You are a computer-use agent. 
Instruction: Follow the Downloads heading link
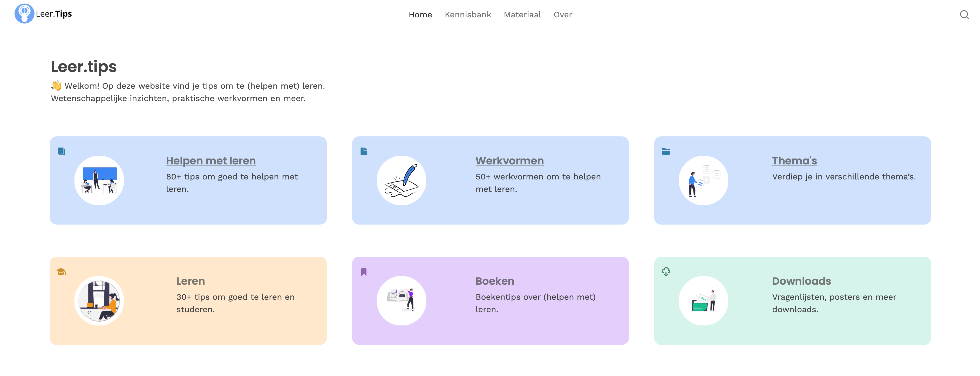[801, 281]
